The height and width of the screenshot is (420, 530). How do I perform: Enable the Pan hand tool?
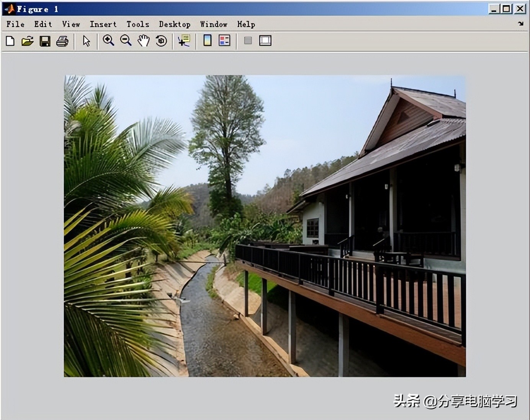(144, 41)
